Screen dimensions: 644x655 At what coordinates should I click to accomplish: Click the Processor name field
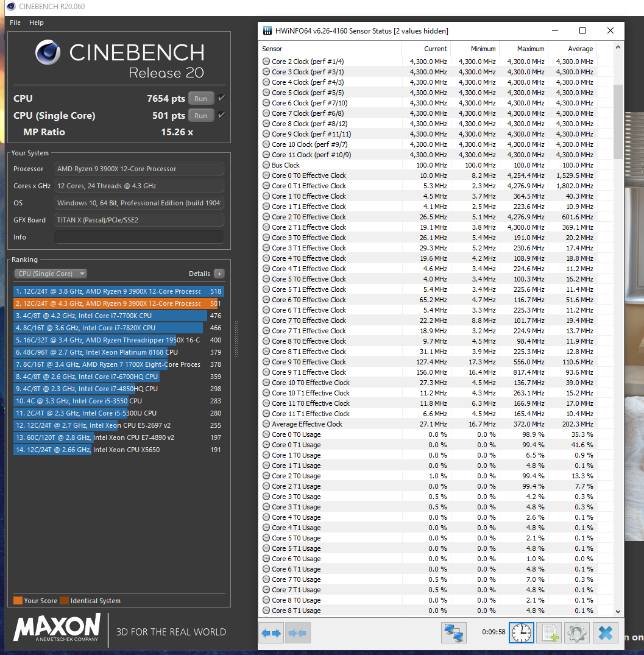point(139,169)
